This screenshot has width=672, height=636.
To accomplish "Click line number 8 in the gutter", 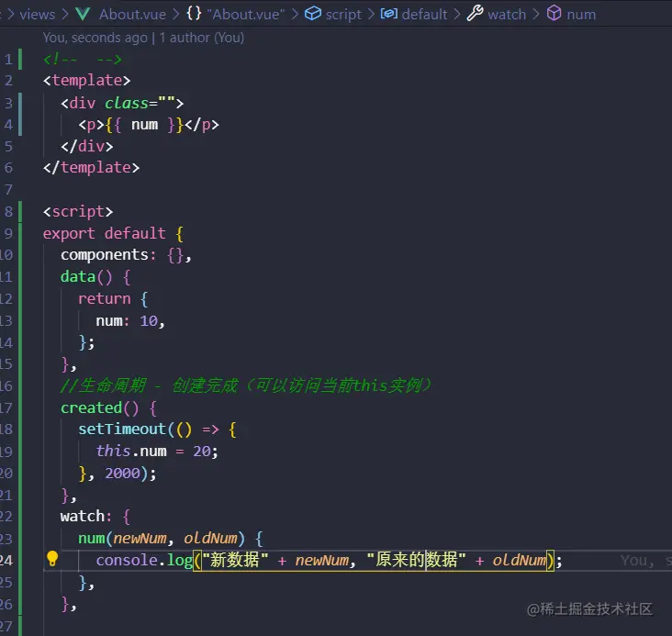I will pyautogui.click(x=8, y=212).
